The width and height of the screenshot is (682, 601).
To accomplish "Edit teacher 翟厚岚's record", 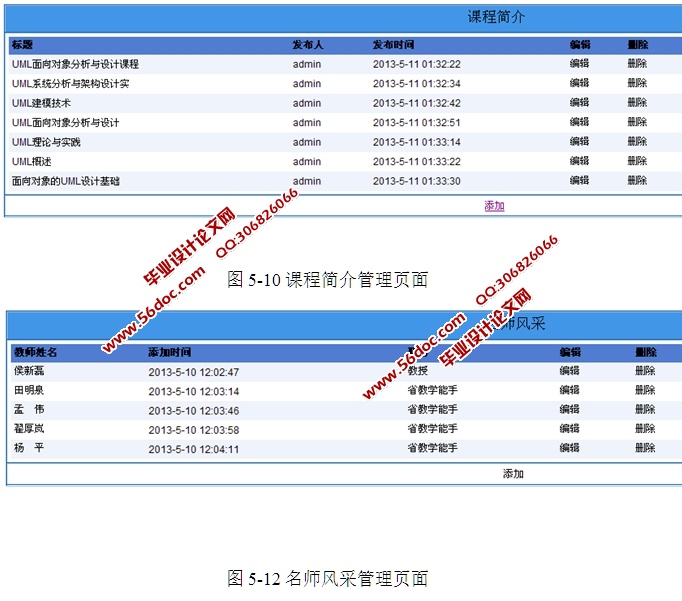I will [569, 429].
